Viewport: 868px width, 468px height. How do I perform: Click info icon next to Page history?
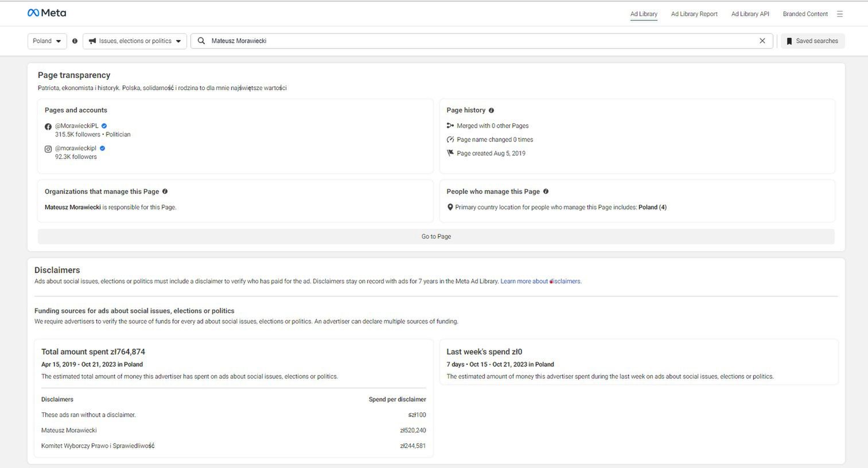coord(491,110)
